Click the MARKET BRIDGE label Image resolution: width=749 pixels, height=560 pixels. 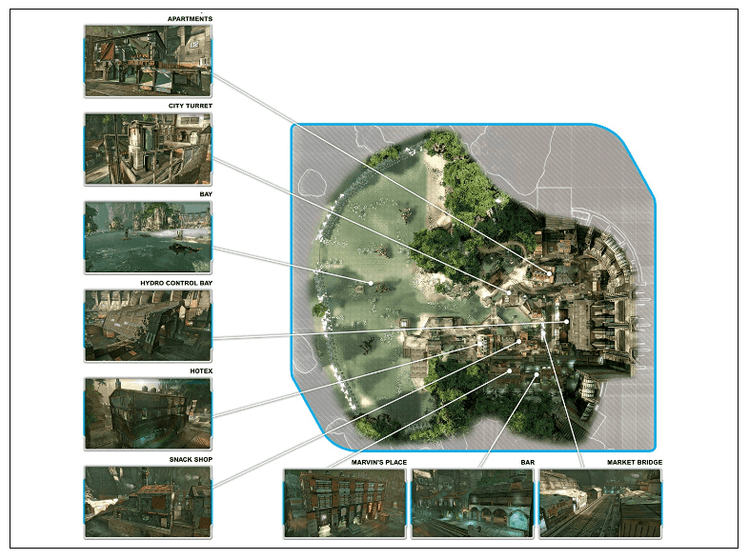point(635,463)
